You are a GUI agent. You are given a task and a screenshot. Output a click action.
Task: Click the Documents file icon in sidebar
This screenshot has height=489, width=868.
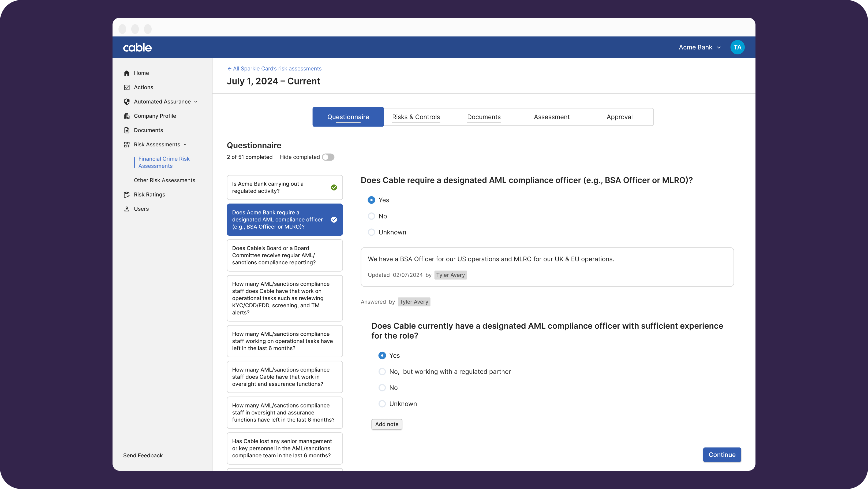[x=127, y=130]
